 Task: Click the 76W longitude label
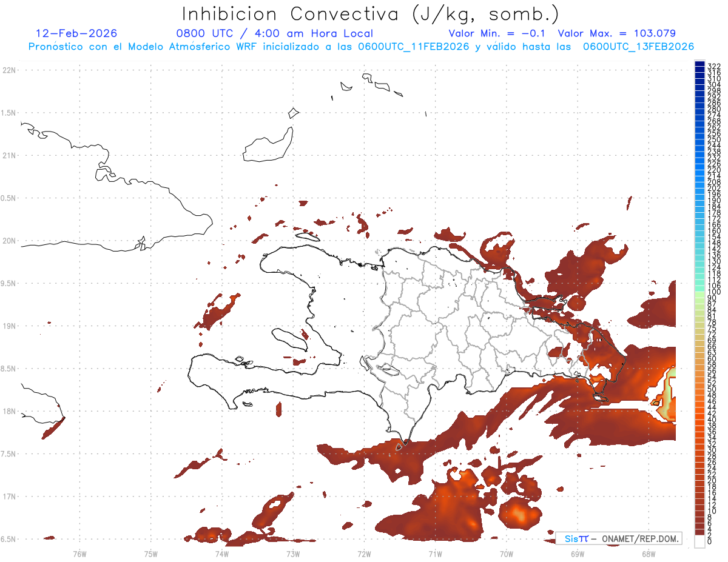point(79,553)
